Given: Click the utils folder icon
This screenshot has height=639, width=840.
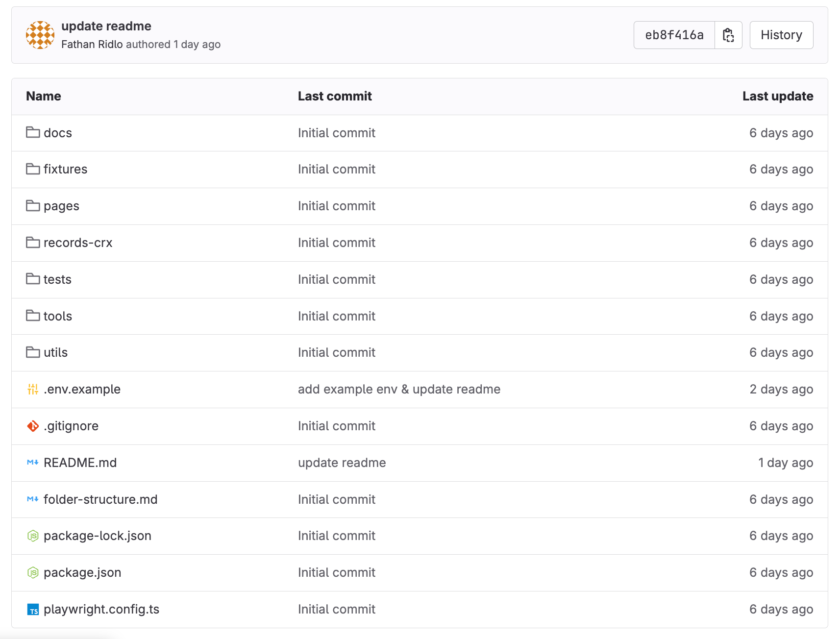Looking at the screenshot, I should click(33, 352).
